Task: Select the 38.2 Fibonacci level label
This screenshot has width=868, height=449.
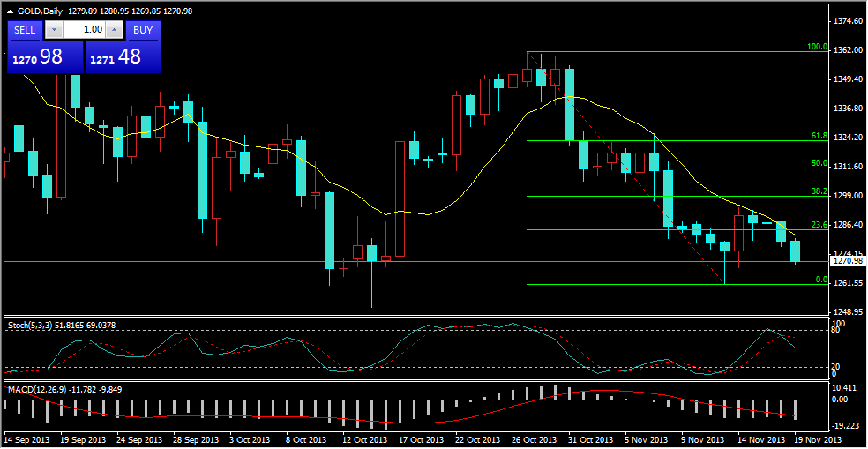Action: point(819,191)
